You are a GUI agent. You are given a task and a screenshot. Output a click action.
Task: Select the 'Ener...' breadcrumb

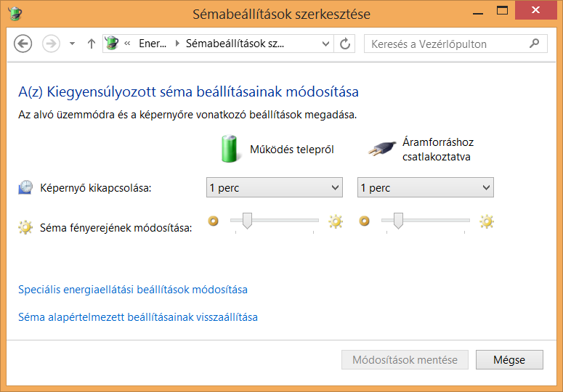pos(153,44)
